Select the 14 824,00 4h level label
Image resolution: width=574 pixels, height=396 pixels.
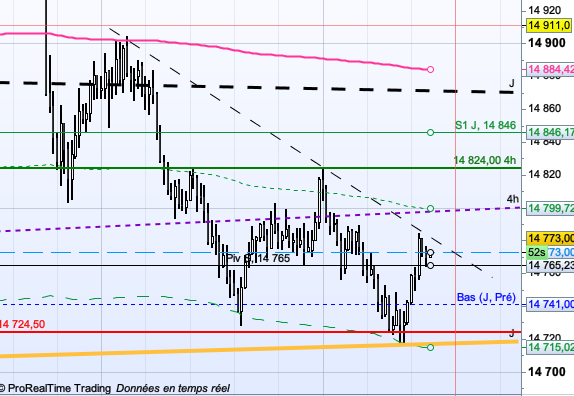pyautogui.click(x=485, y=160)
